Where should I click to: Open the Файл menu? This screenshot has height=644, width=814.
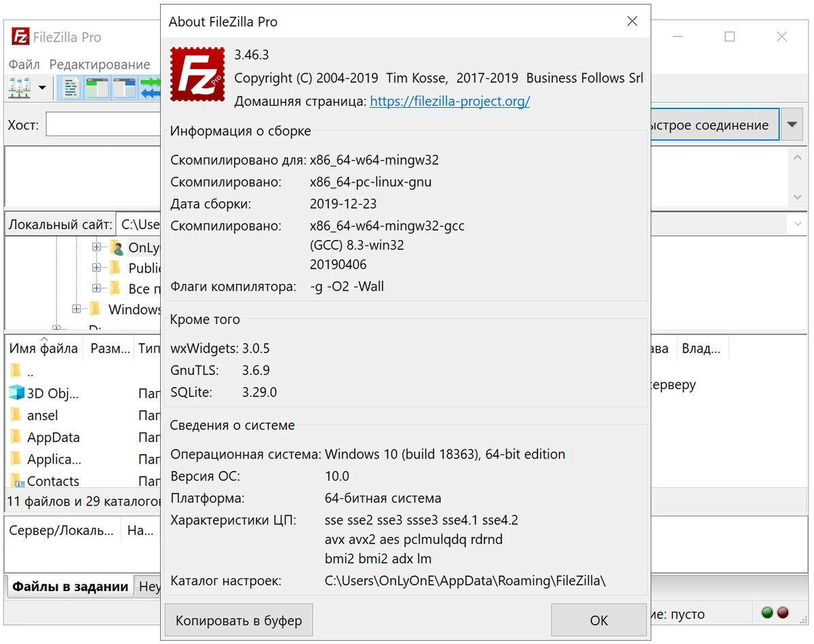[x=24, y=64]
